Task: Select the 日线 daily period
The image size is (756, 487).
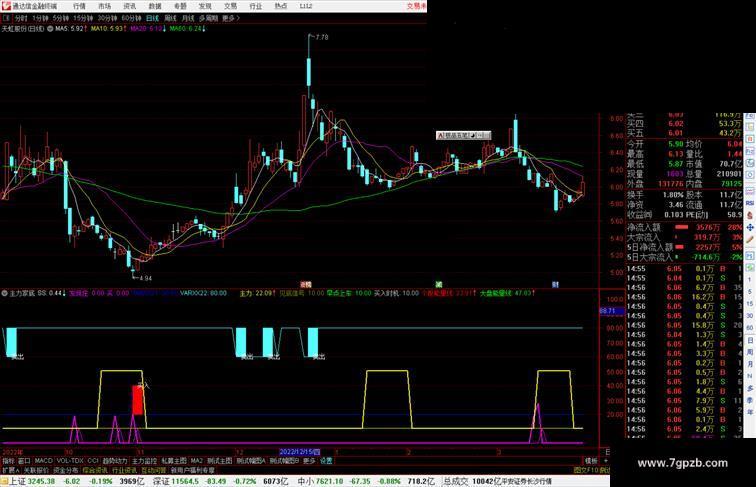Action: pos(152,18)
